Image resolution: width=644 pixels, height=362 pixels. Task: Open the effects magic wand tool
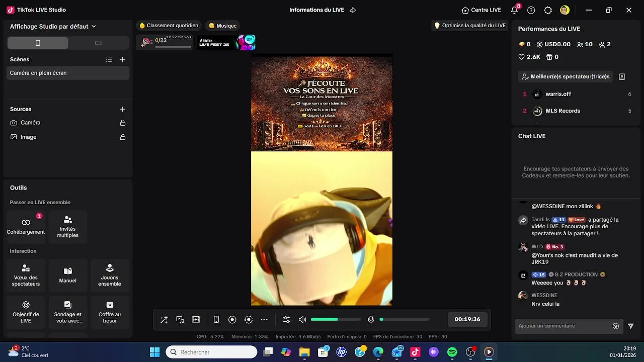(164, 320)
